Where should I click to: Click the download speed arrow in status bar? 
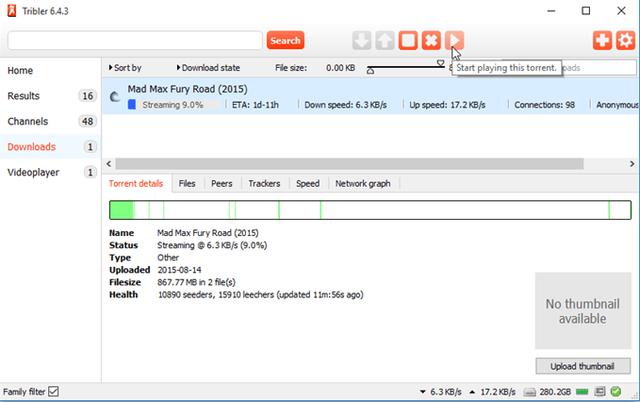coord(423,392)
